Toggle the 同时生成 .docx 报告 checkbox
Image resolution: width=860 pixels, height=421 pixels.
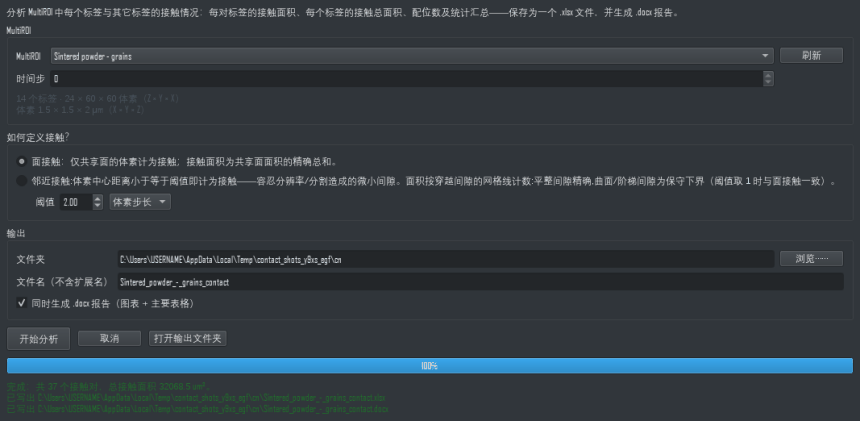(x=22, y=303)
